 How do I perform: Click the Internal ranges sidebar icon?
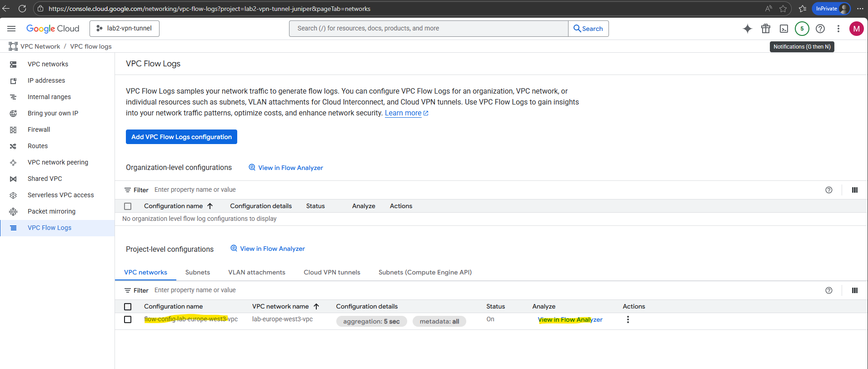(13, 97)
